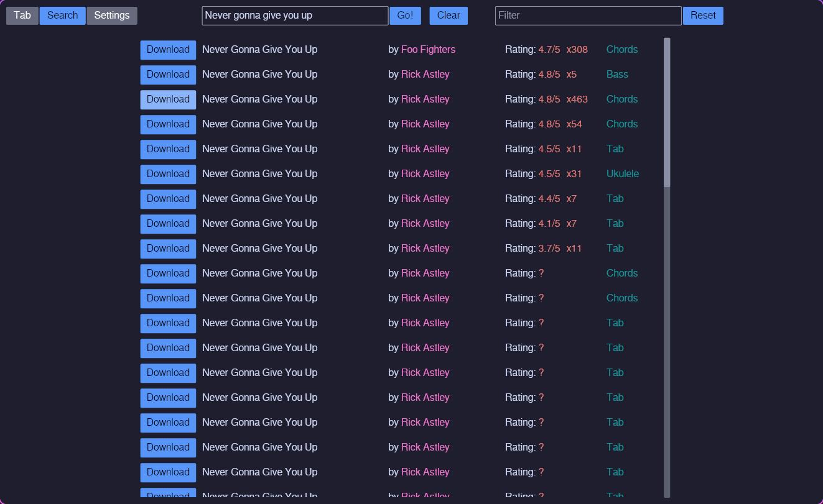The height and width of the screenshot is (504, 823).
Task: Select the Ukulele type label
Action: [x=622, y=174]
